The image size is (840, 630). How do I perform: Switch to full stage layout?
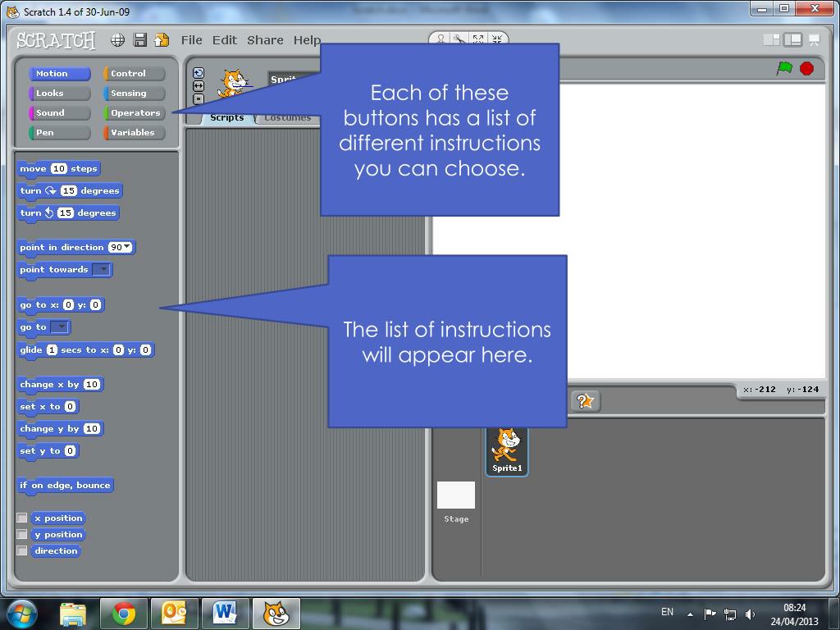(x=793, y=40)
